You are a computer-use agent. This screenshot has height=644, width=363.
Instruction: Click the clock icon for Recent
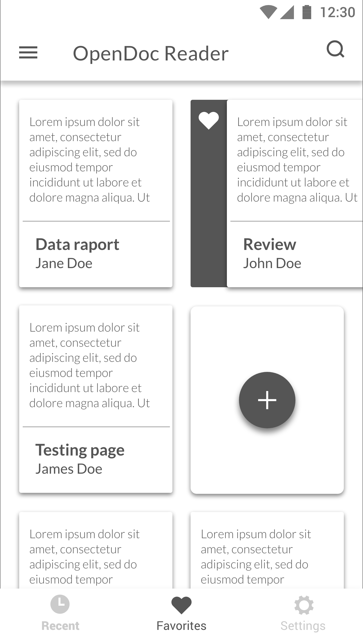point(60,604)
